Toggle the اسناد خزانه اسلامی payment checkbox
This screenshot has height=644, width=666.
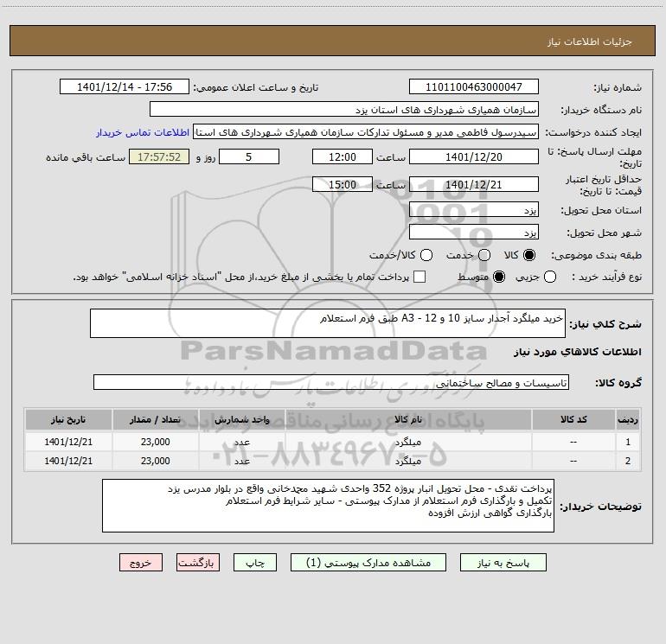pyautogui.click(x=419, y=277)
